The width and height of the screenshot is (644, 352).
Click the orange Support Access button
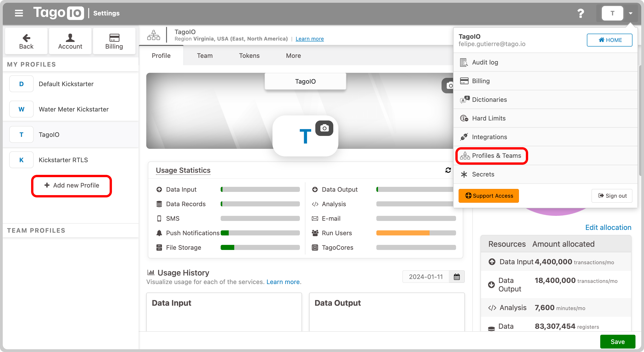[x=489, y=196]
